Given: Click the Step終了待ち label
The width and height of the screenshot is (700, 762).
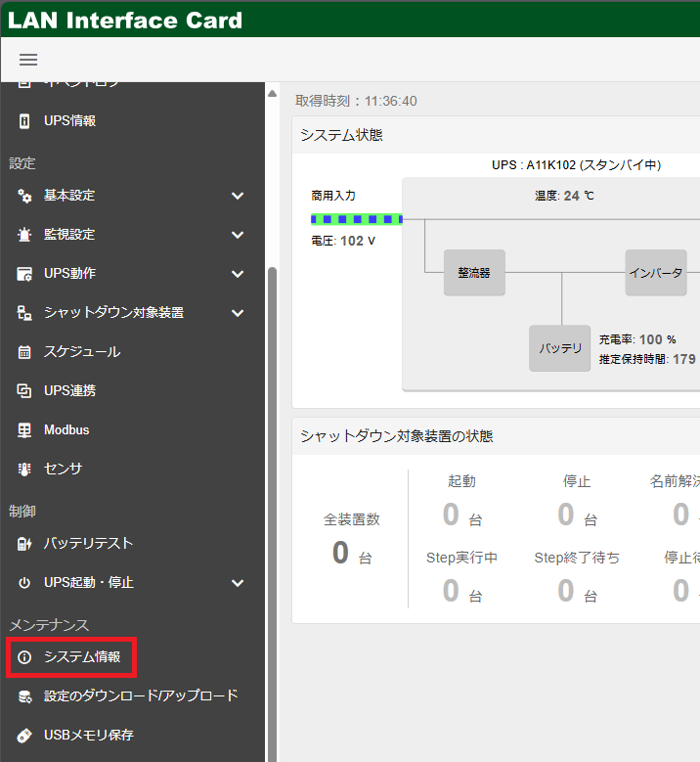Looking at the screenshot, I should coord(577,558).
